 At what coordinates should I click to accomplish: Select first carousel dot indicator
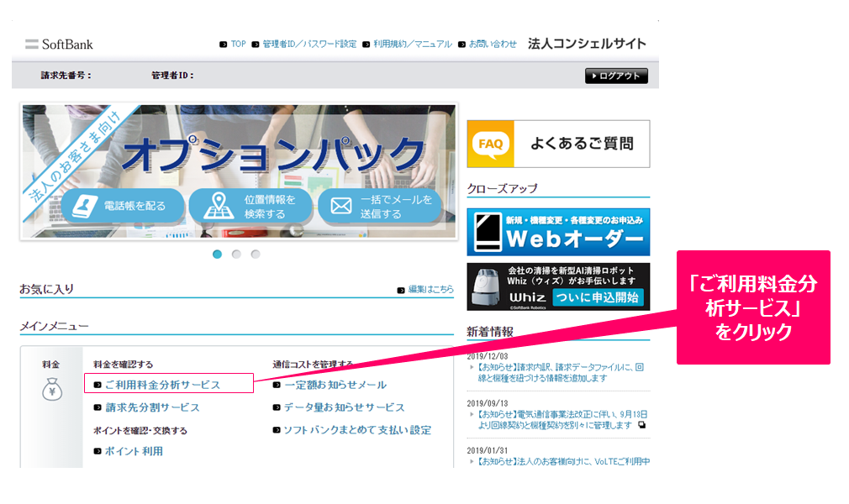pyautogui.click(x=217, y=254)
